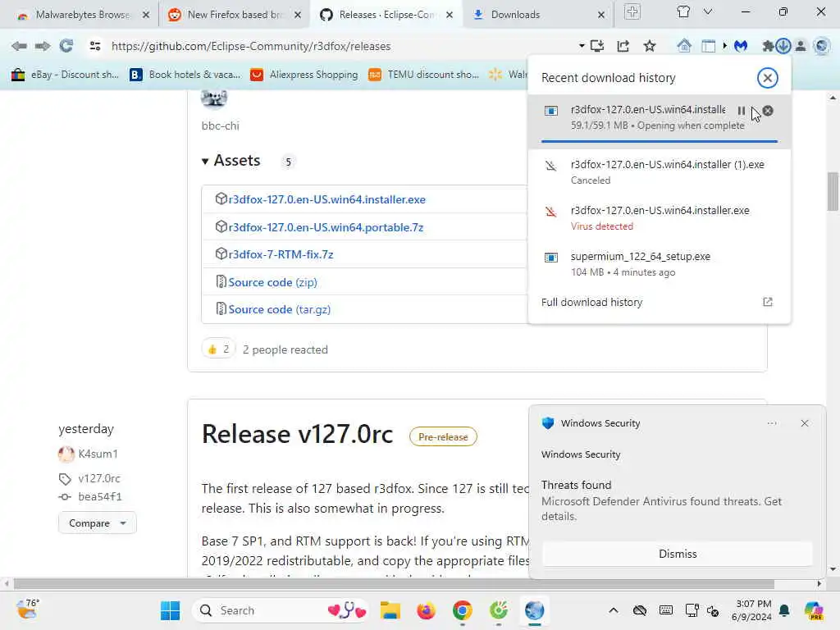Open supermium_122_64_setup.exe download entry
The width and height of the screenshot is (840, 630).
(x=659, y=263)
